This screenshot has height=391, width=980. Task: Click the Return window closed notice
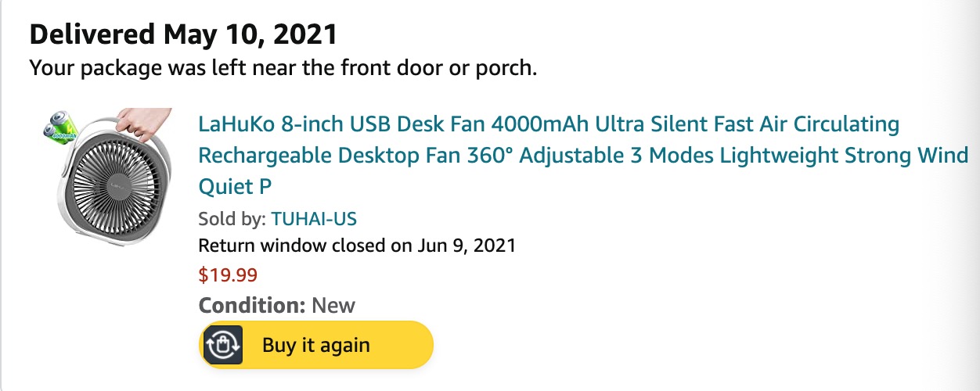coord(357,246)
